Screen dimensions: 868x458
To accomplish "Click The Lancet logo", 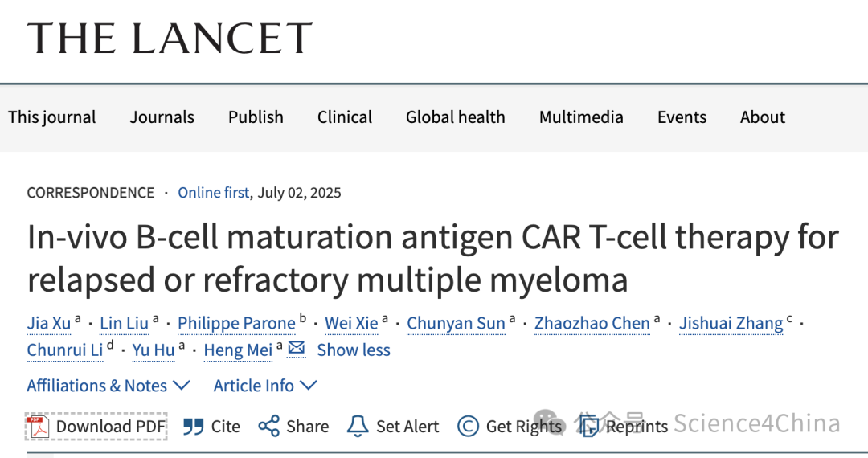I will 170,39.
